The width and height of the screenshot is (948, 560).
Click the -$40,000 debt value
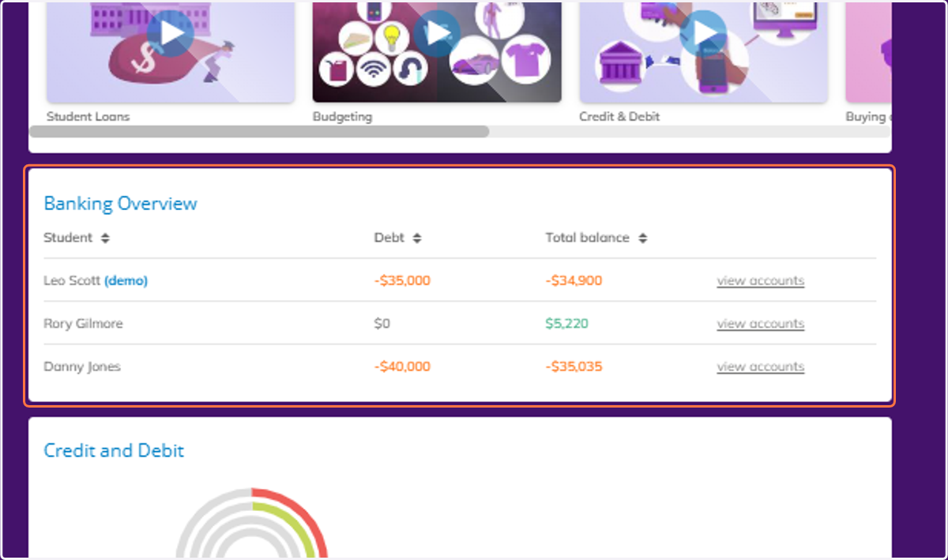402,366
